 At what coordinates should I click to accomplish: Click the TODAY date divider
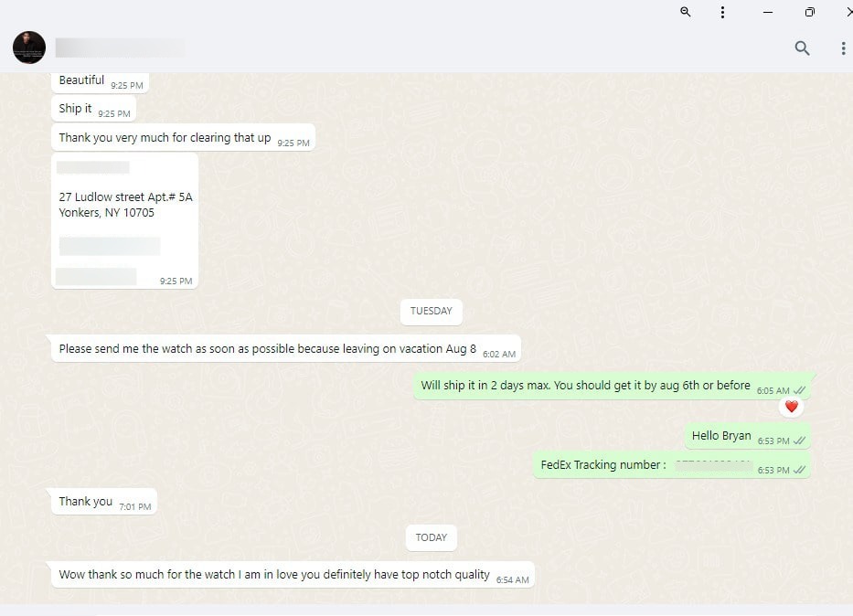point(431,537)
